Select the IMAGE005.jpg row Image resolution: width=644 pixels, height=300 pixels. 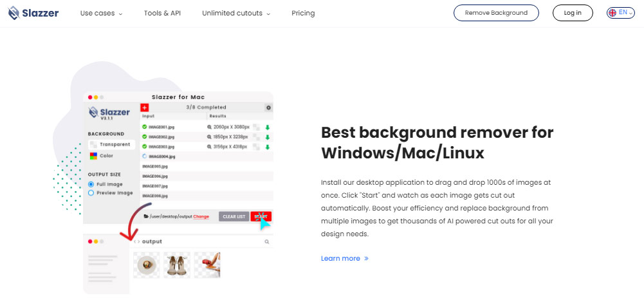(207, 167)
